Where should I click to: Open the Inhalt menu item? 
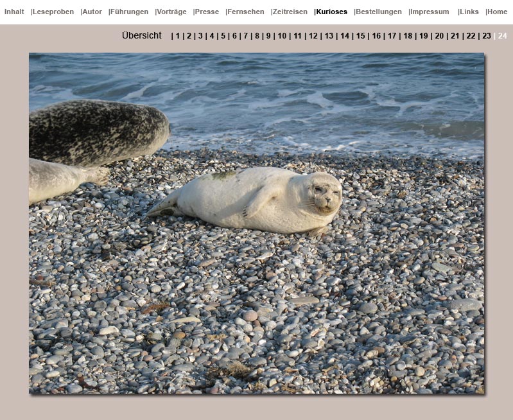click(14, 12)
